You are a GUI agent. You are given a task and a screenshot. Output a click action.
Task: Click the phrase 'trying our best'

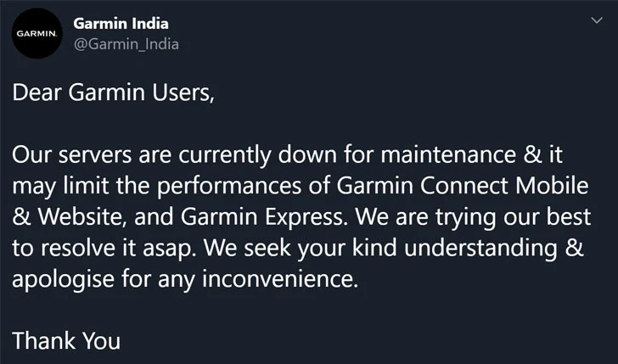tap(513, 217)
